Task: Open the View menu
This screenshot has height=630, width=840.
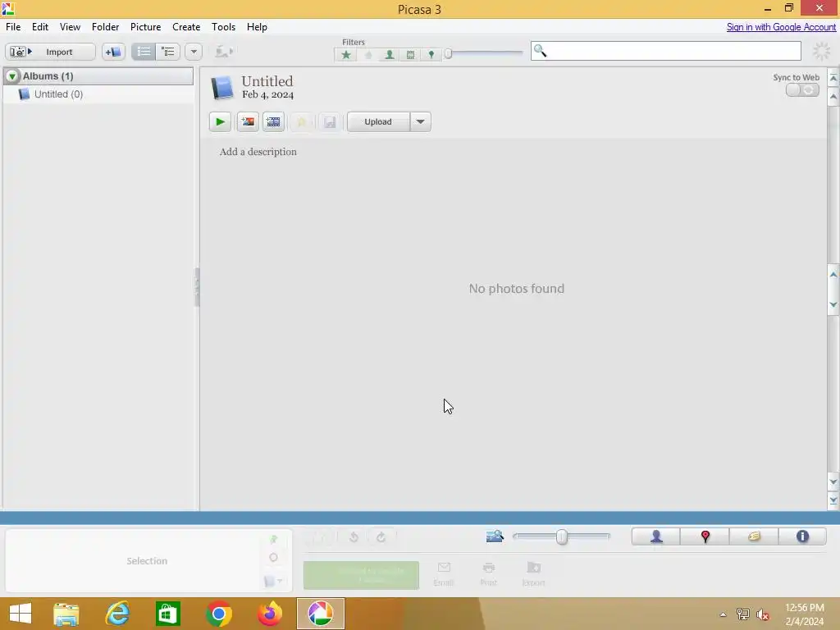Action: 71,27
